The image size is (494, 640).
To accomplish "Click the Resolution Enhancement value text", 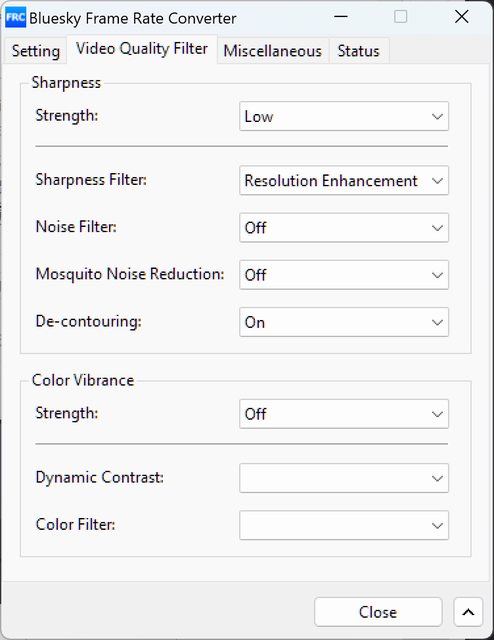I will pos(331,180).
